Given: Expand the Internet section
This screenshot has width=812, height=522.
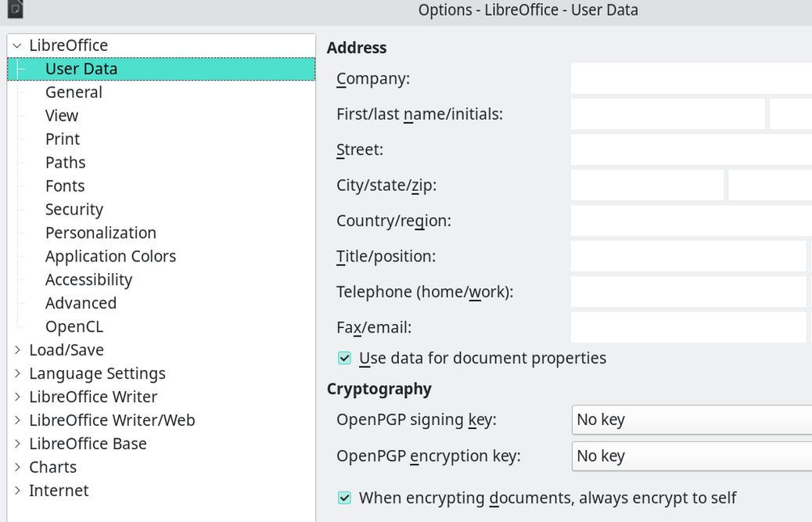Looking at the screenshot, I should click(x=18, y=491).
